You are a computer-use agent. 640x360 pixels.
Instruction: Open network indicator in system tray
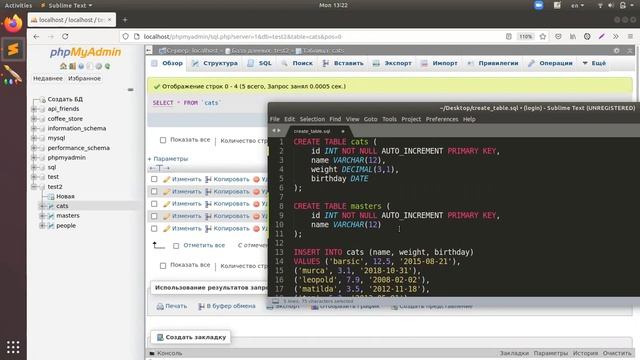tap(600, 5)
